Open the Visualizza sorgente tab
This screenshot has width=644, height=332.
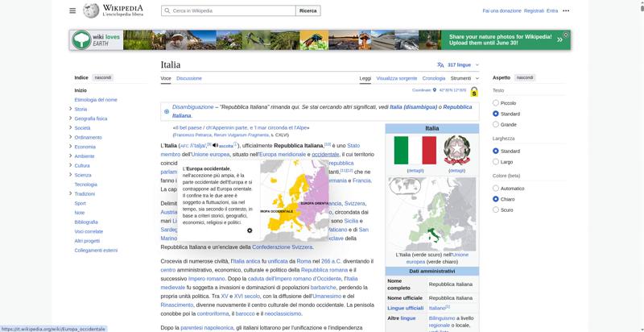(396, 78)
